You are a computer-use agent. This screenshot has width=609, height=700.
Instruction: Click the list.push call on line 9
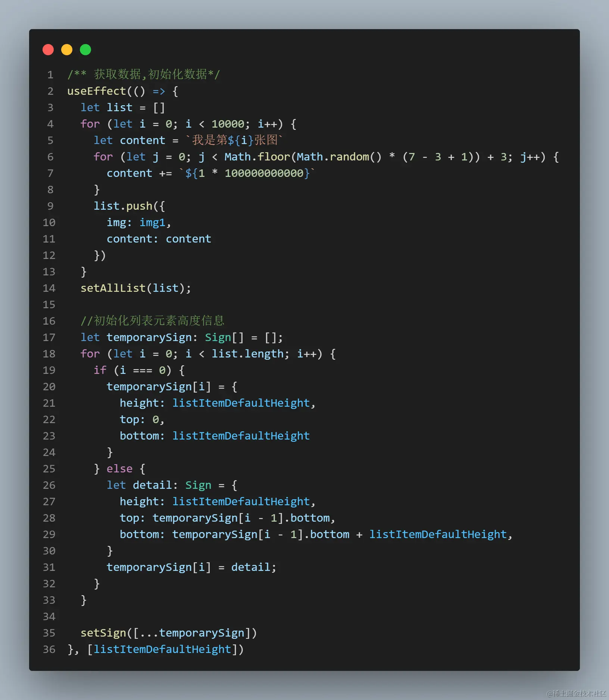tap(123, 206)
